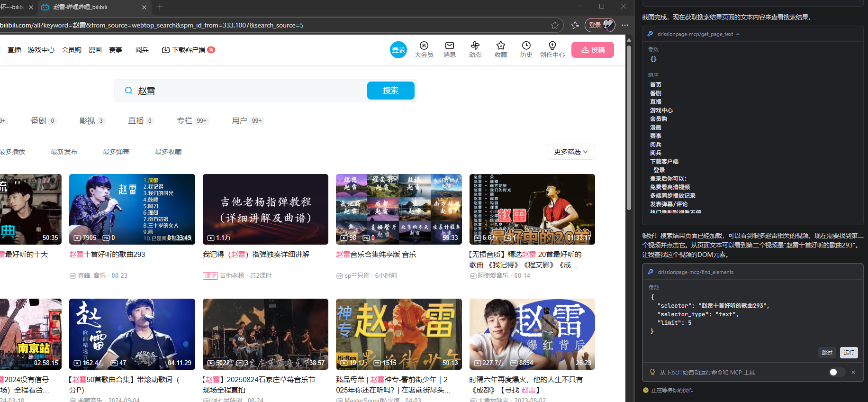Click the page vertical scrollbar thumb
The image size is (868, 402).
click(x=629, y=127)
